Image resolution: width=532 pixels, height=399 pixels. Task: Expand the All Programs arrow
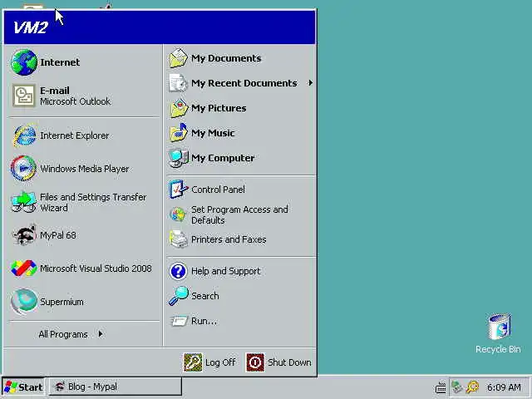point(101,334)
